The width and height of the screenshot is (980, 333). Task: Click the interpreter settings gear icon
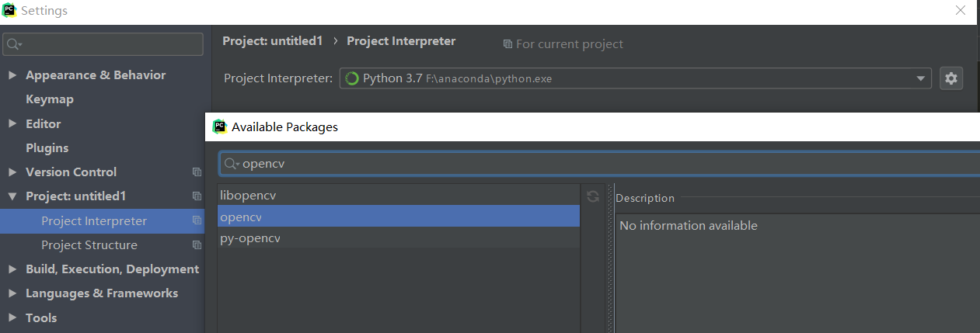pos(951,78)
